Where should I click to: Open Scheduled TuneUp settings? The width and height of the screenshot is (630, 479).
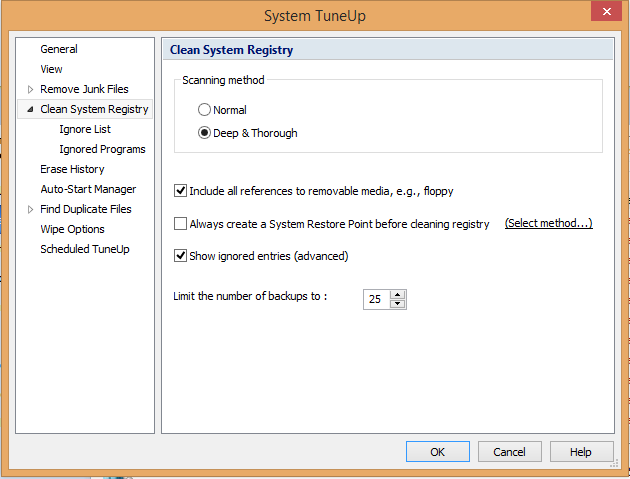tap(85, 249)
